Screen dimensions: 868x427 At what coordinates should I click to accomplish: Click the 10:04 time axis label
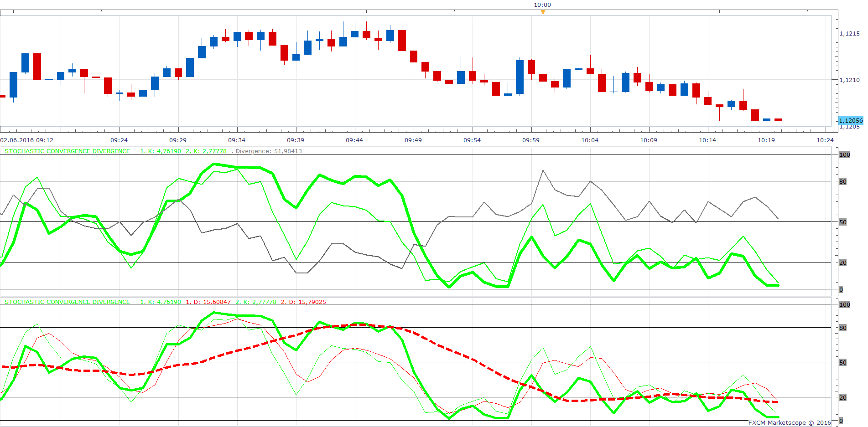(590, 140)
